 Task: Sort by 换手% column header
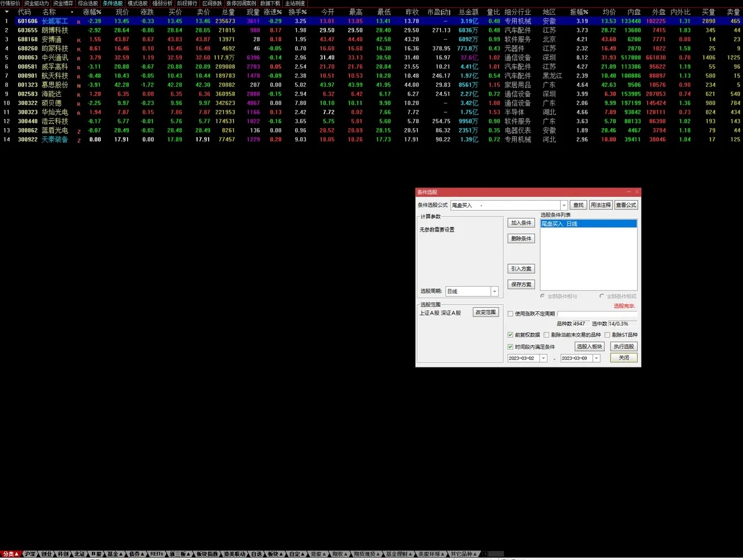[x=297, y=12]
